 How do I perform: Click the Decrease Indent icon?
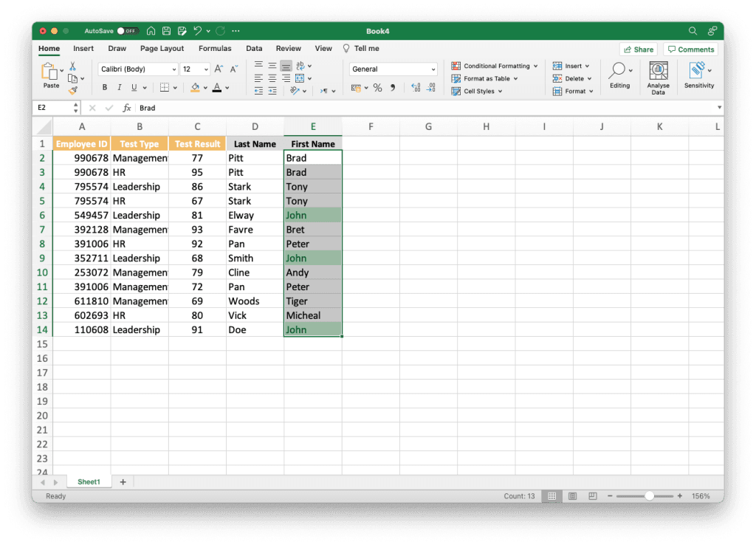pos(259,91)
